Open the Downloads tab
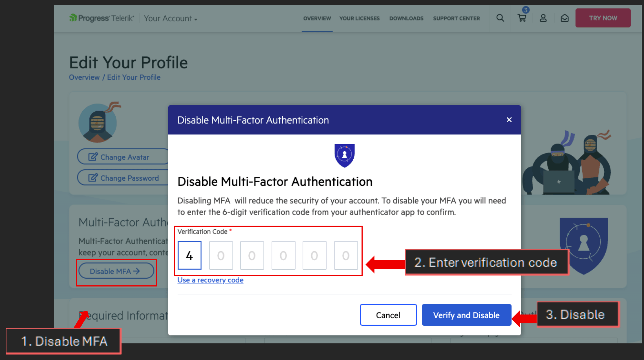644x360 pixels. tap(406, 18)
